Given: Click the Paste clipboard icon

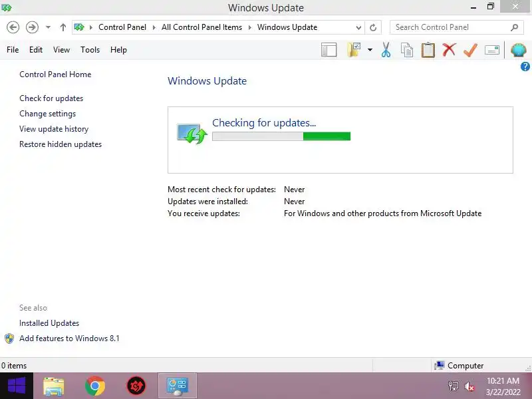Looking at the screenshot, I should coord(428,50).
